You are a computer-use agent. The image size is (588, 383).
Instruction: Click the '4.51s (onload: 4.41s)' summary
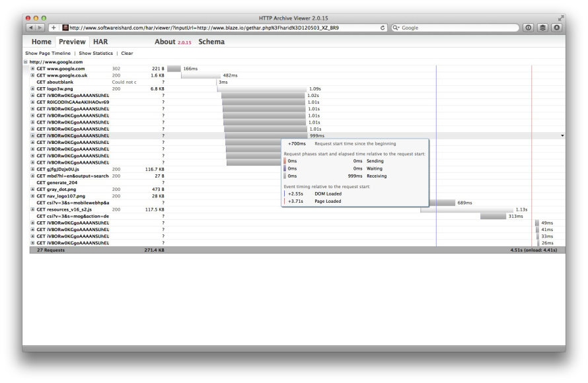533,250
